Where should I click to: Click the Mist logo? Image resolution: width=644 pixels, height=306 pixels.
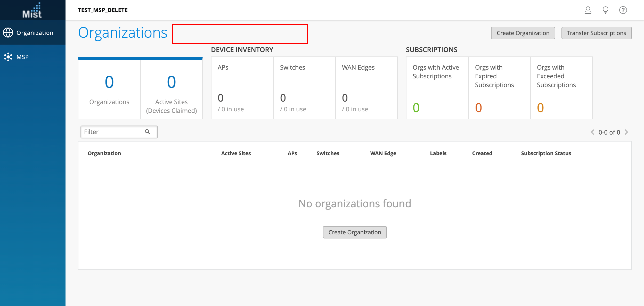[32, 10]
